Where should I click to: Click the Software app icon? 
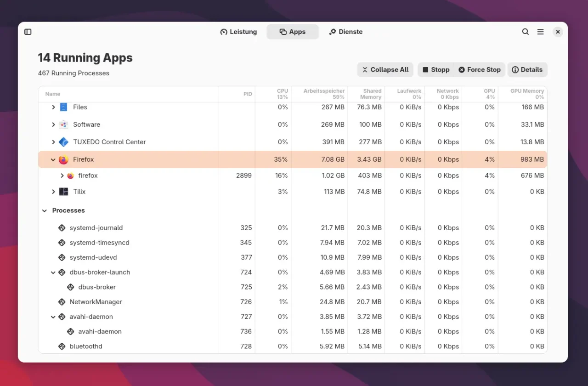[63, 125]
